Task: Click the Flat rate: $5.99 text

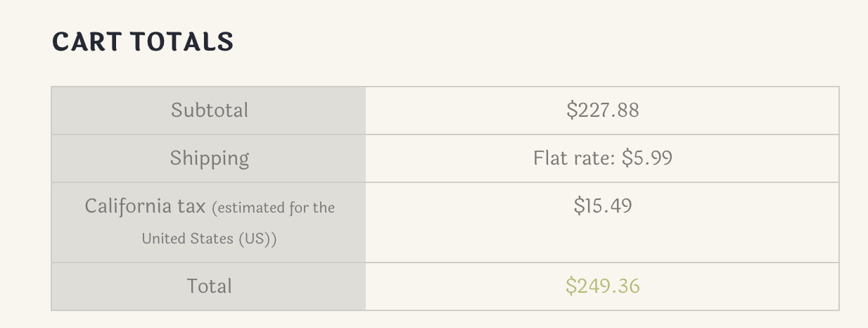Action: click(603, 158)
